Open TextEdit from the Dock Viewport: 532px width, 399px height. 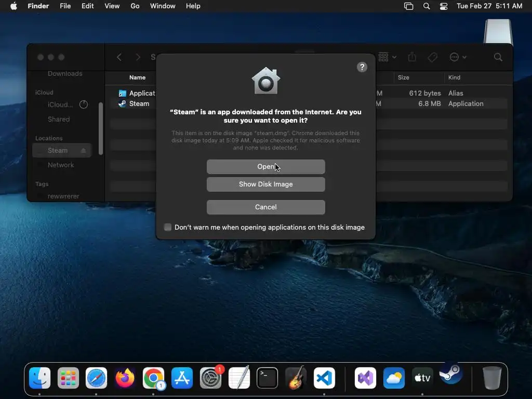click(x=239, y=378)
